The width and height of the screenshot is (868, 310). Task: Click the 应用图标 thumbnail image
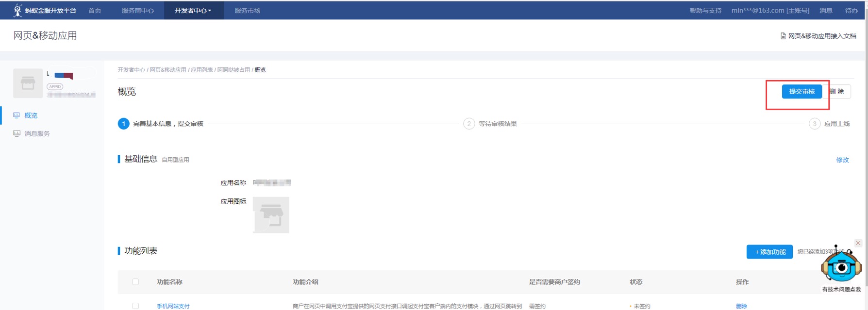[271, 215]
